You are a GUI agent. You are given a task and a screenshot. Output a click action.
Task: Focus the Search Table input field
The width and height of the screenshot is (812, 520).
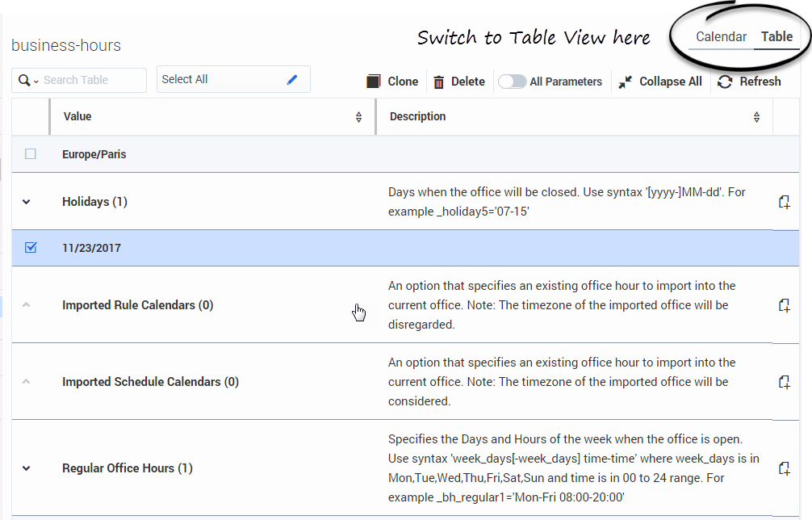(x=90, y=80)
